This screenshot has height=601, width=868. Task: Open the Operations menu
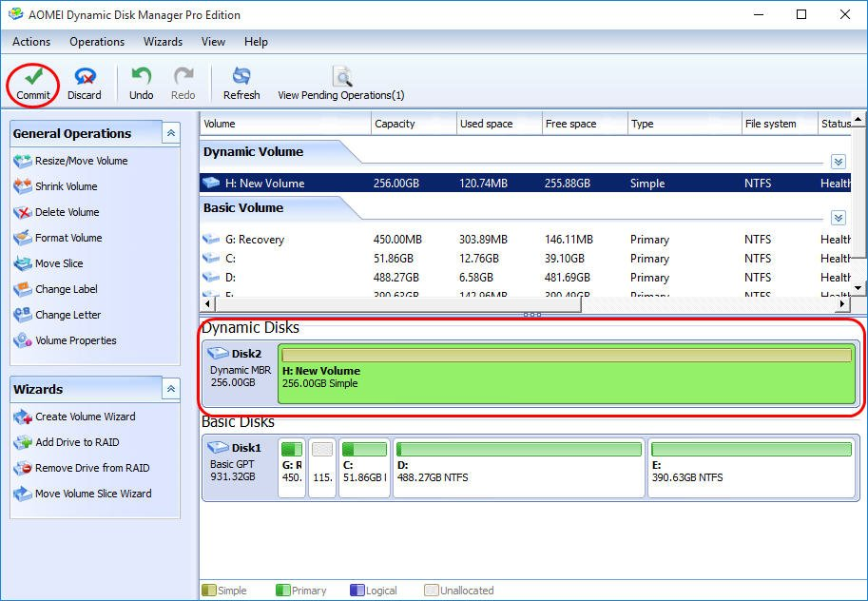pos(97,42)
